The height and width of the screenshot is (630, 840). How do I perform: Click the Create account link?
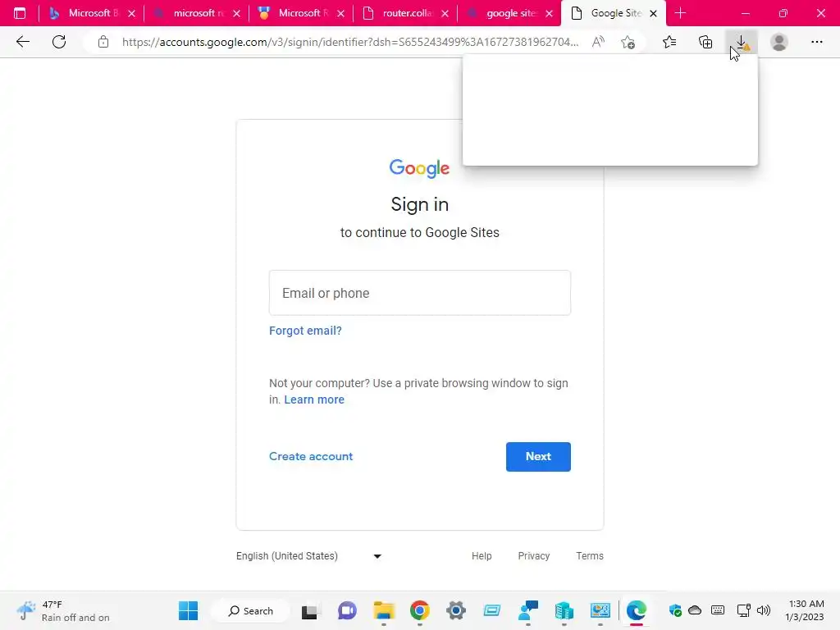point(311,456)
